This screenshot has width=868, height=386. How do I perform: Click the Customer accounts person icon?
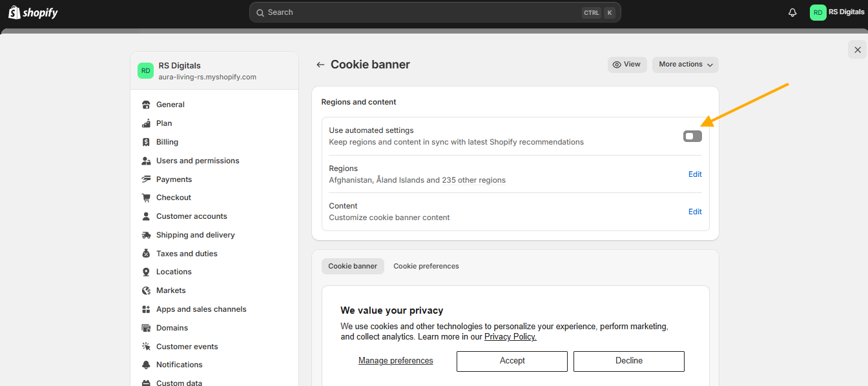point(146,216)
